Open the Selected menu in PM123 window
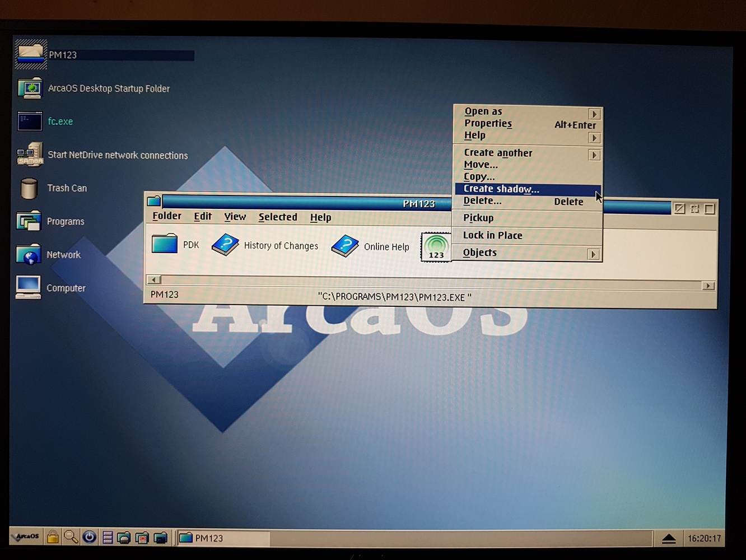The image size is (746, 560). [x=278, y=217]
